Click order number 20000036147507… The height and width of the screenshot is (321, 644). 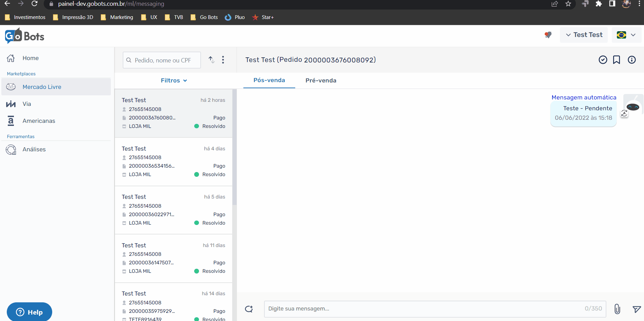[x=151, y=263]
